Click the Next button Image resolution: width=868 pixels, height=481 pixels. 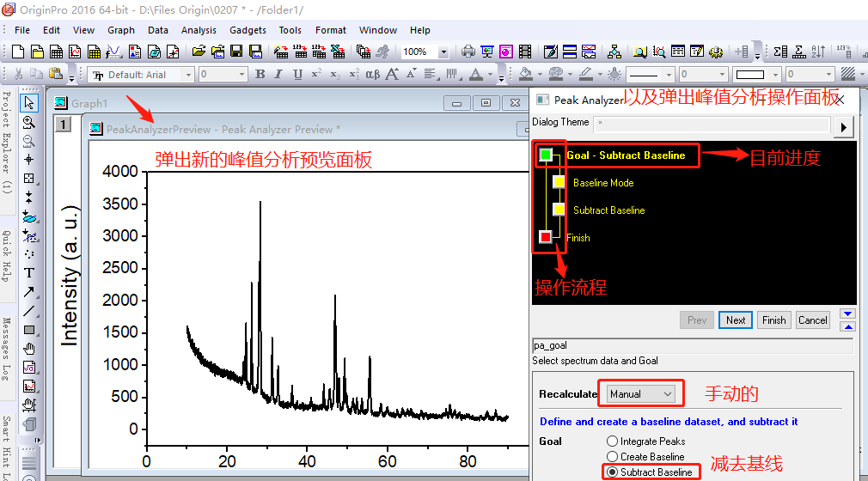[x=735, y=320]
